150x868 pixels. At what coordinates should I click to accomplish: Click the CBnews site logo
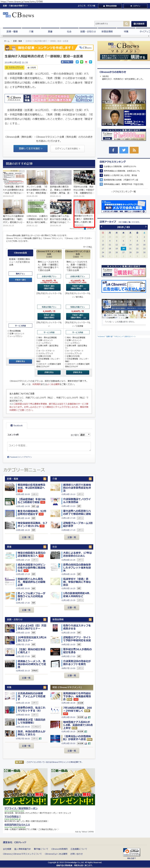click(x=19, y=15)
